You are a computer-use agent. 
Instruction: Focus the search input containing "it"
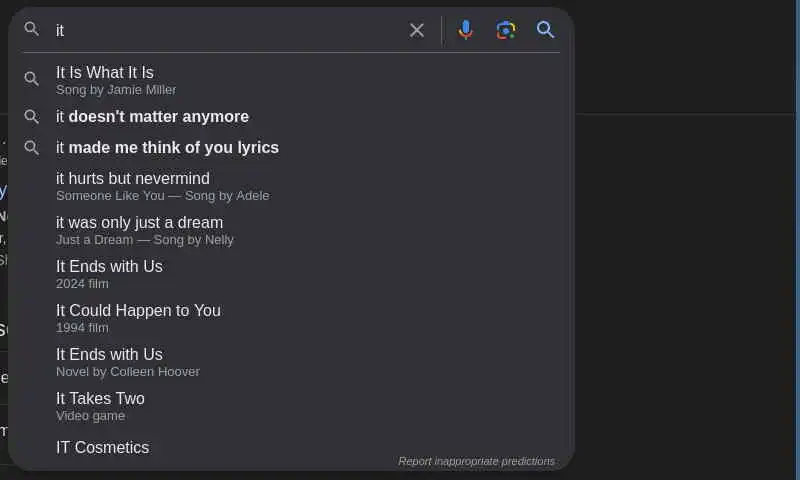click(227, 31)
